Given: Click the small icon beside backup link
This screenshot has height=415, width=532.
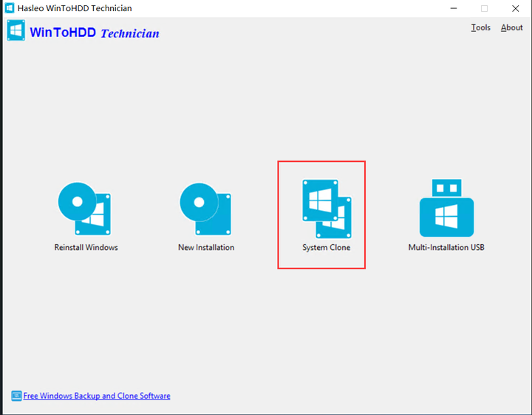Looking at the screenshot, I should 16,396.
